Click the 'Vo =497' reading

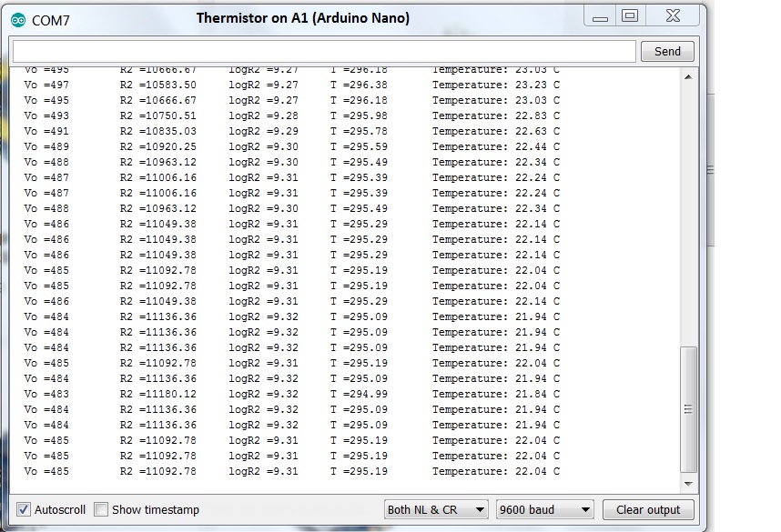tap(46, 85)
